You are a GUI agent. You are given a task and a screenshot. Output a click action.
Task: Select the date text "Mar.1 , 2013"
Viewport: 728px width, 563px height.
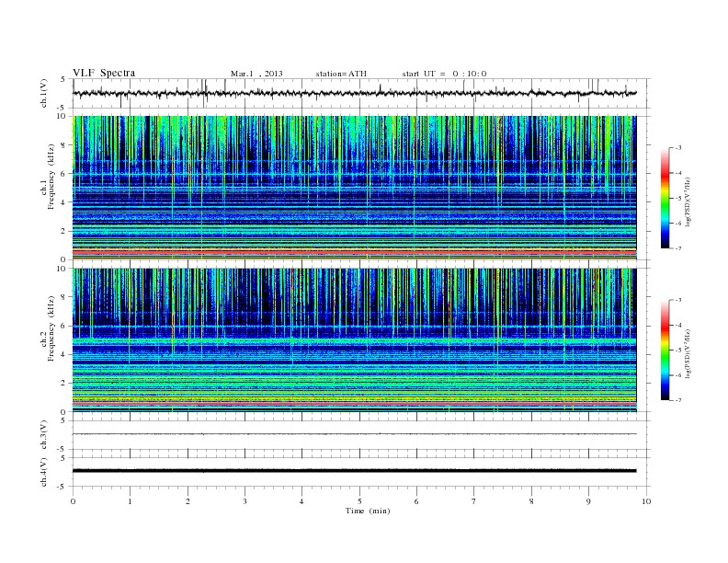click(256, 74)
